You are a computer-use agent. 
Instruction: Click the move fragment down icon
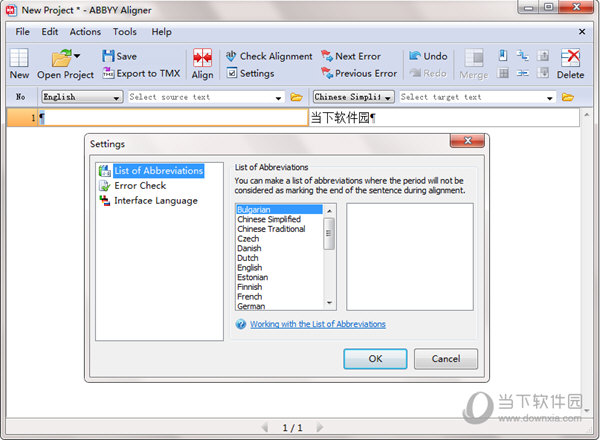[543, 72]
